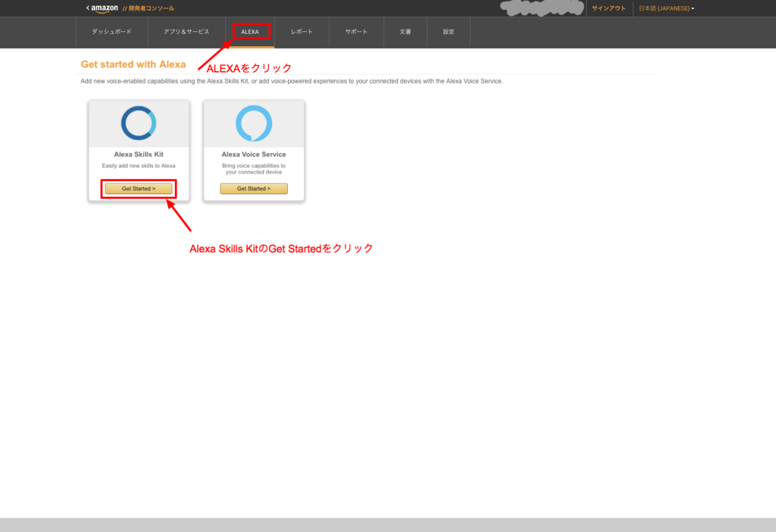
Task: Click Get Started under Alexa Skills Kit
Action: point(139,189)
